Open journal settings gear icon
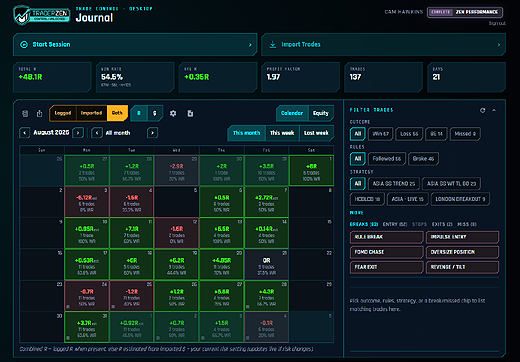Viewport: 520px width, 362px height. click(x=173, y=113)
